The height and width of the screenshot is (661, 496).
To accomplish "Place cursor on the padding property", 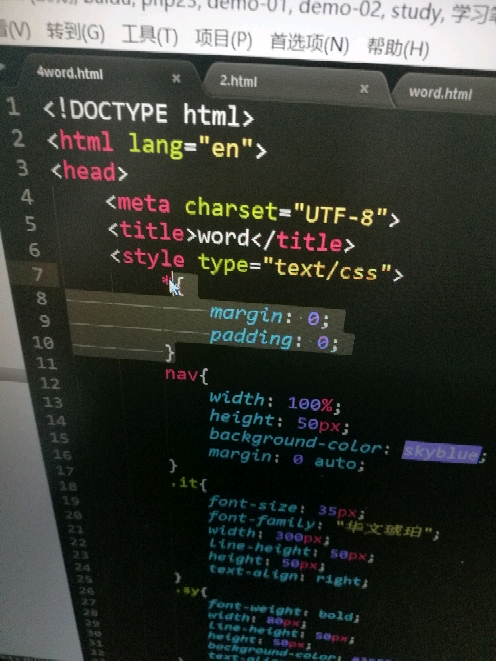I will point(251,338).
